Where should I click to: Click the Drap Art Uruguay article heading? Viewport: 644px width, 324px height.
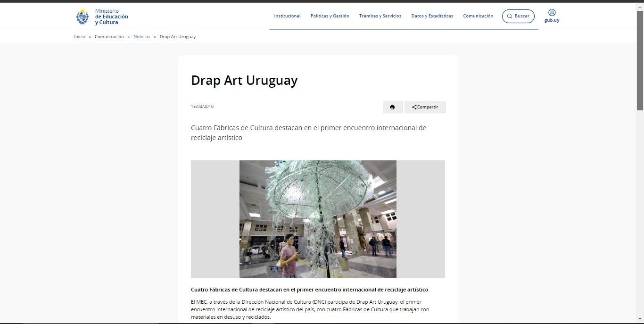click(x=244, y=81)
